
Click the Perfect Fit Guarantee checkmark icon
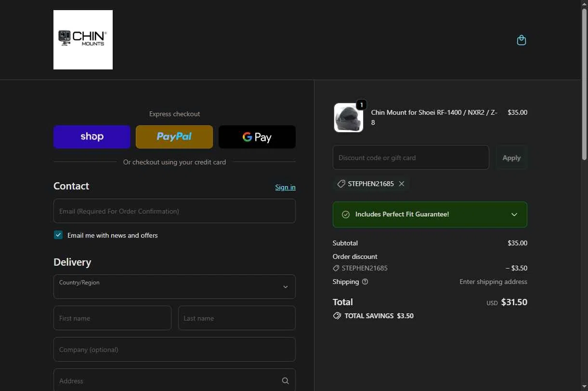[x=346, y=215]
